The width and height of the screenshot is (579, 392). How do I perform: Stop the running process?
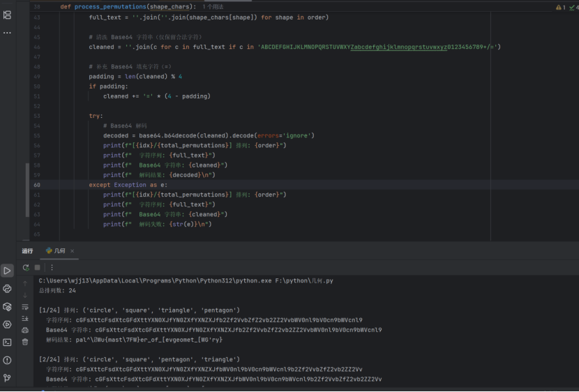tap(37, 267)
